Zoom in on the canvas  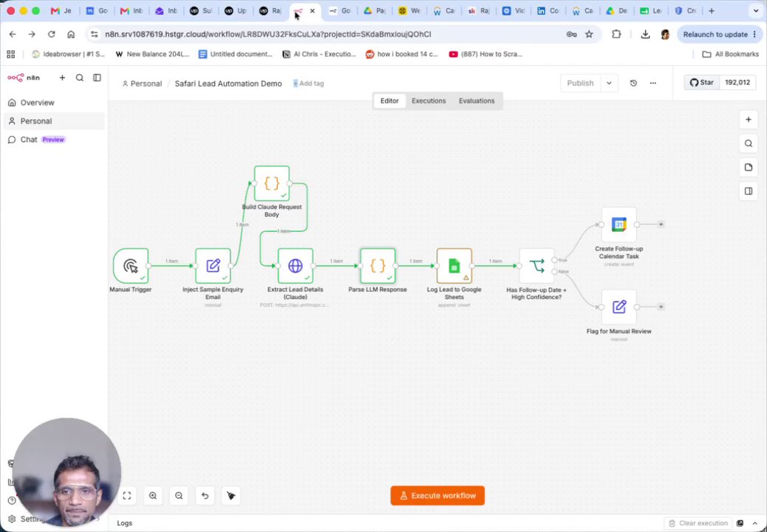pos(153,496)
